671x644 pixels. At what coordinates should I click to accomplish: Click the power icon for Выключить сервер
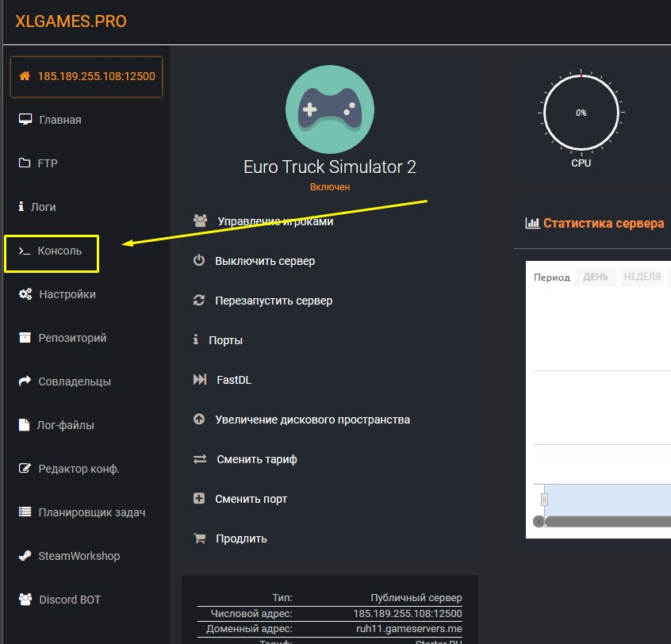pyautogui.click(x=199, y=261)
